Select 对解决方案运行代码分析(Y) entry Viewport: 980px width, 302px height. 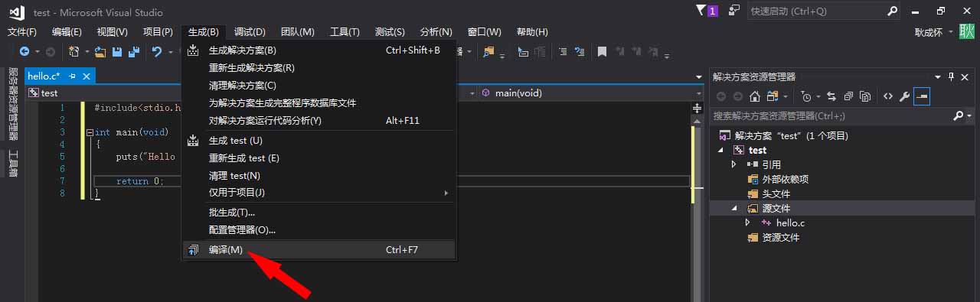tap(319, 121)
